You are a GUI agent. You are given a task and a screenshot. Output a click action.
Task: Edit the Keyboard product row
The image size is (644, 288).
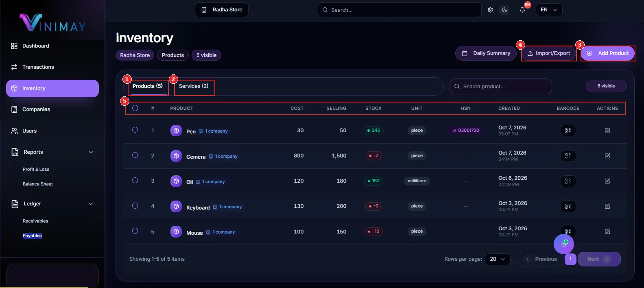(607, 206)
